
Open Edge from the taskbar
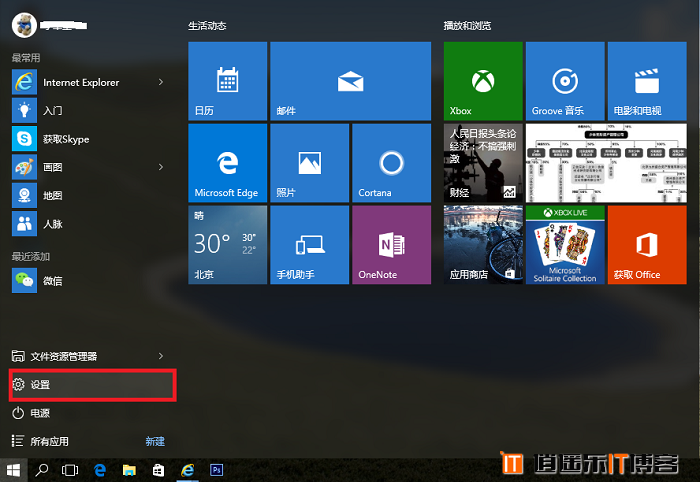100,470
